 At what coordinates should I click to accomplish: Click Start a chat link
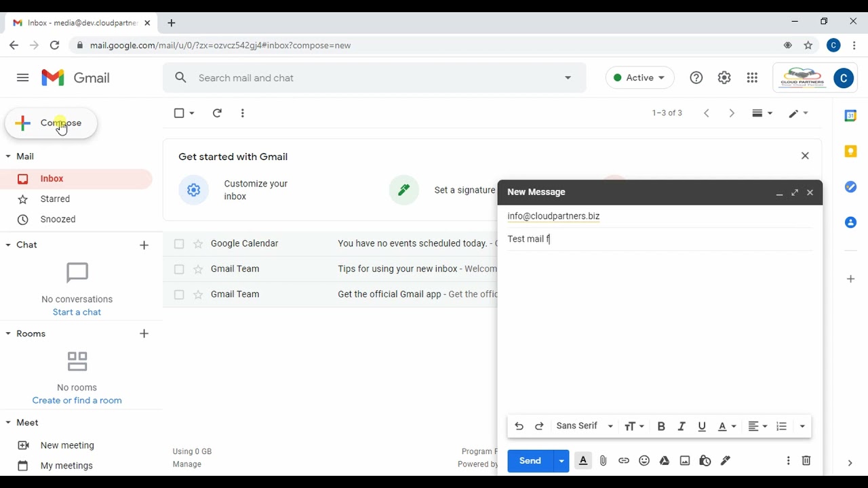(77, 312)
